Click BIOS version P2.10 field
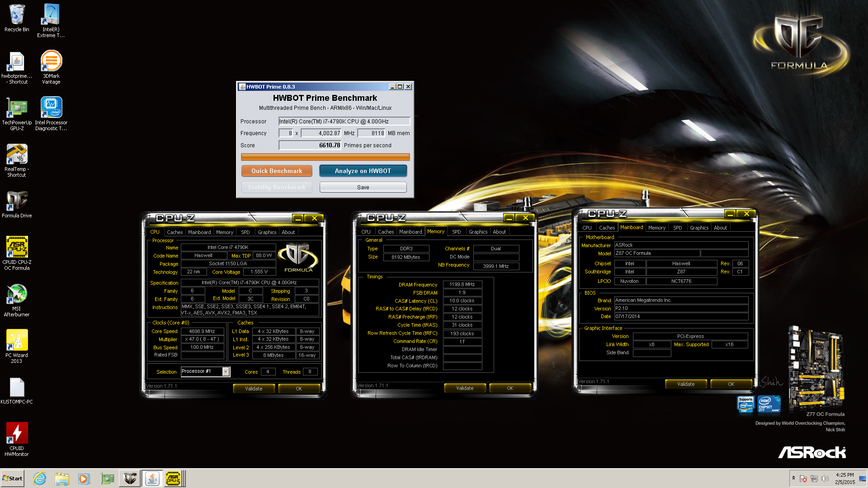 click(x=681, y=308)
